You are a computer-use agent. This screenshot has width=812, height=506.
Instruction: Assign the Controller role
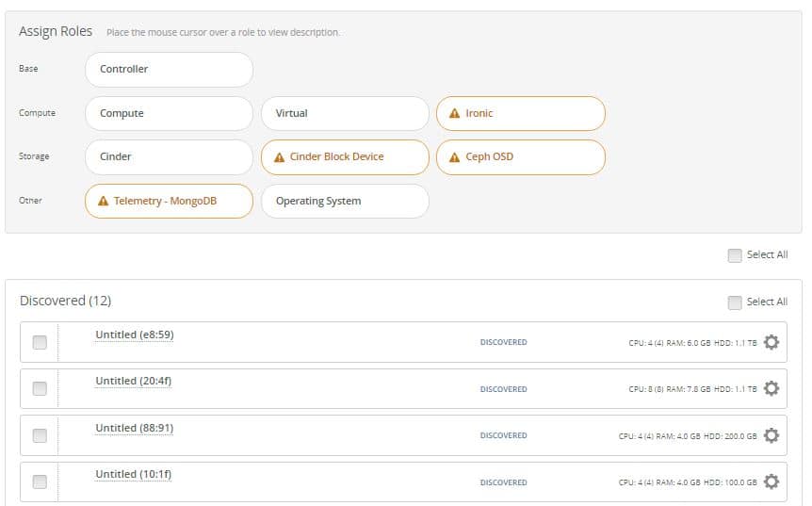[x=169, y=69]
